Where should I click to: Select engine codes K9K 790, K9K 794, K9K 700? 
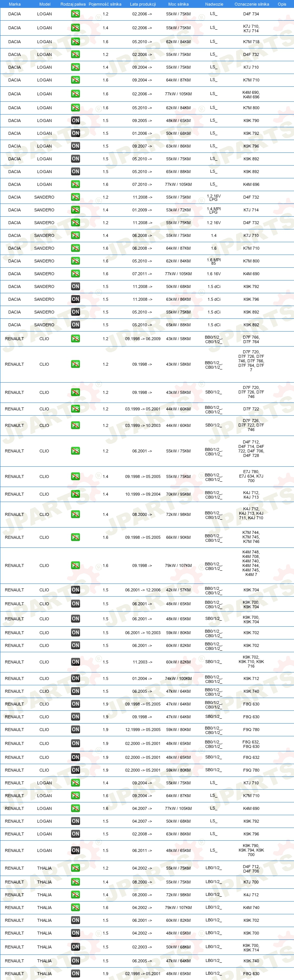click(251, 850)
